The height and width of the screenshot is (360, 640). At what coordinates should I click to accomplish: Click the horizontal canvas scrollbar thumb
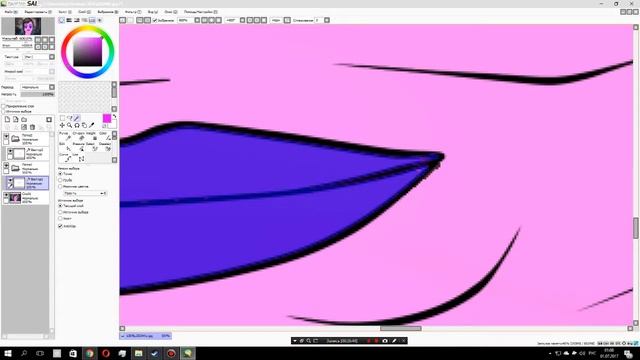(400, 328)
